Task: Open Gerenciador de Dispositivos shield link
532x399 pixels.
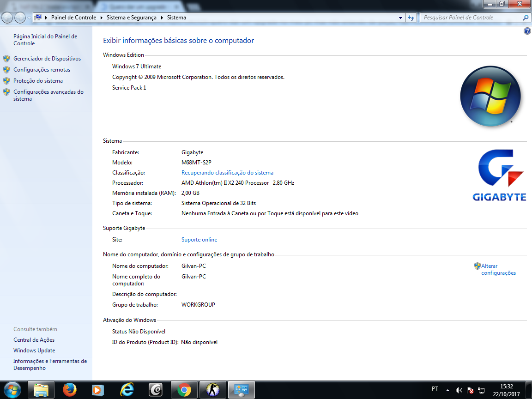Action: click(x=47, y=59)
